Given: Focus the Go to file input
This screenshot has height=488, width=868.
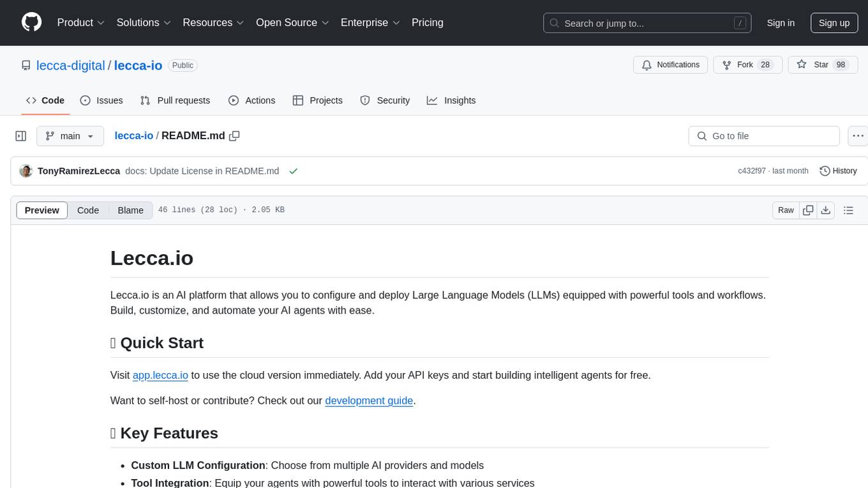Looking at the screenshot, I should [x=764, y=136].
